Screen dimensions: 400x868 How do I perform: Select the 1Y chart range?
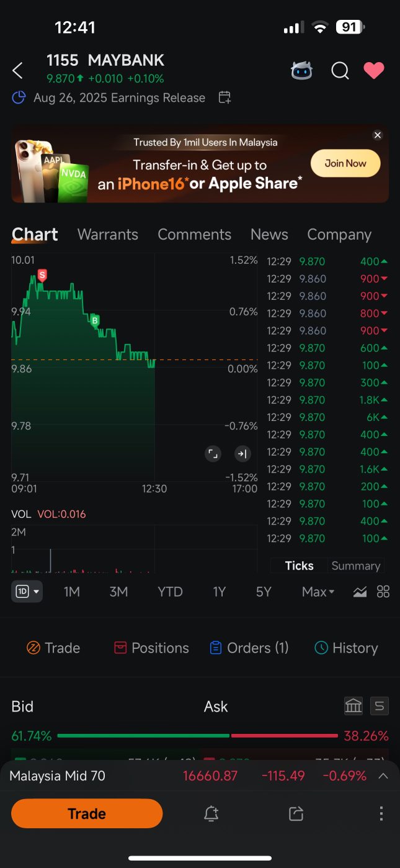(219, 592)
